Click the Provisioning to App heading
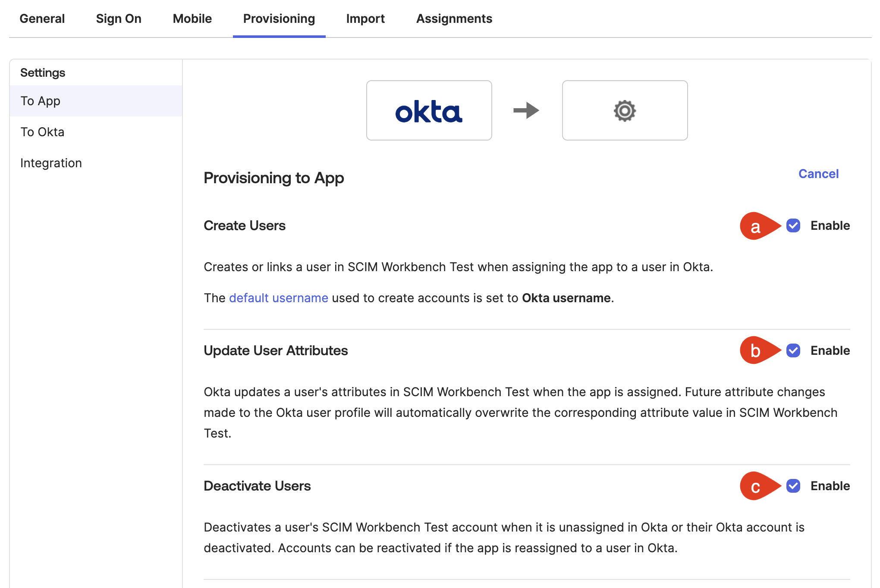Screen dimensions: 880x588 (274, 178)
